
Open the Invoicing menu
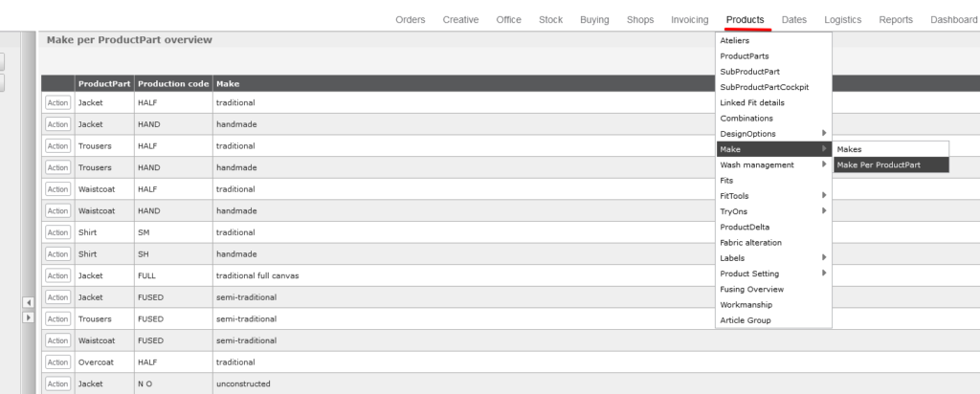click(x=689, y=20)
